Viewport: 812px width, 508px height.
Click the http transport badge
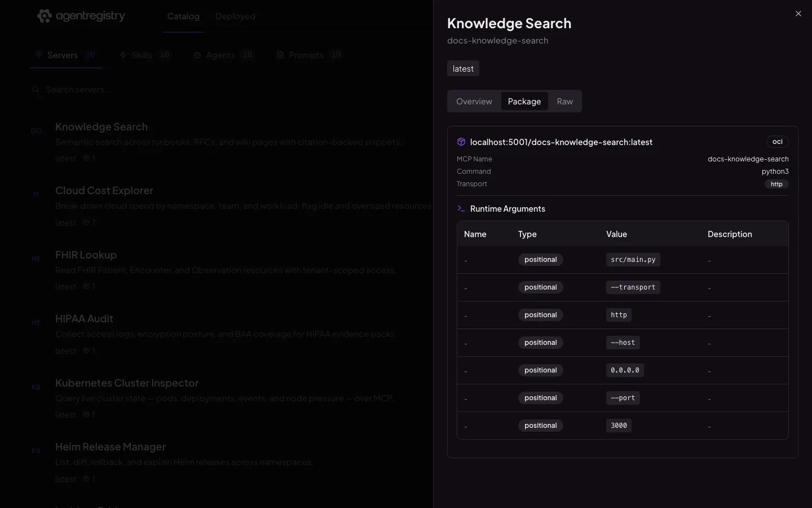pyautogui.click(x=776, y=184)
